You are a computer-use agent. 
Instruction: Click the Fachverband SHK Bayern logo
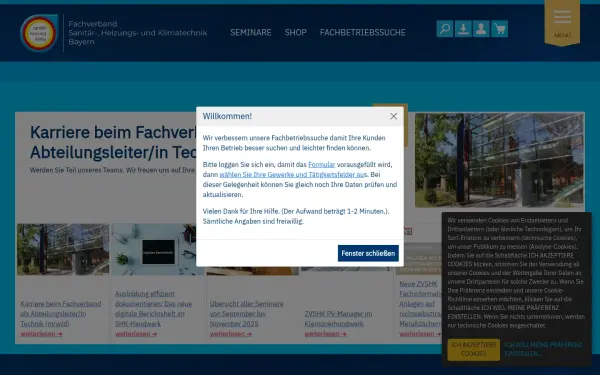coord(39,33)
